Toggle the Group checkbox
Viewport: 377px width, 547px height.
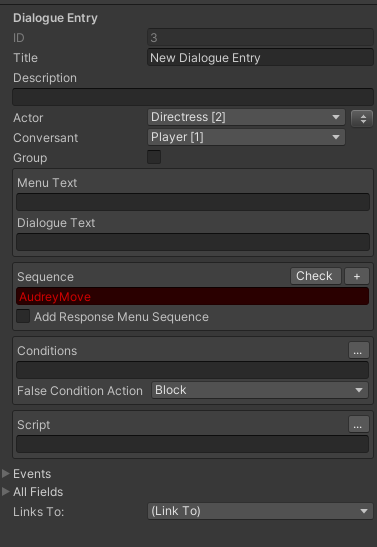pyautogui.click(x=154, y=157)
